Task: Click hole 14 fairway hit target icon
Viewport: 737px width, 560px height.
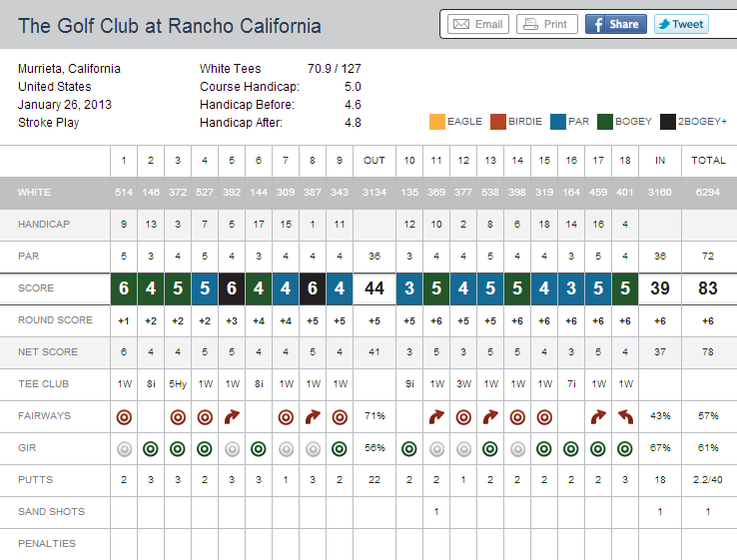Action: coord(517,416)
